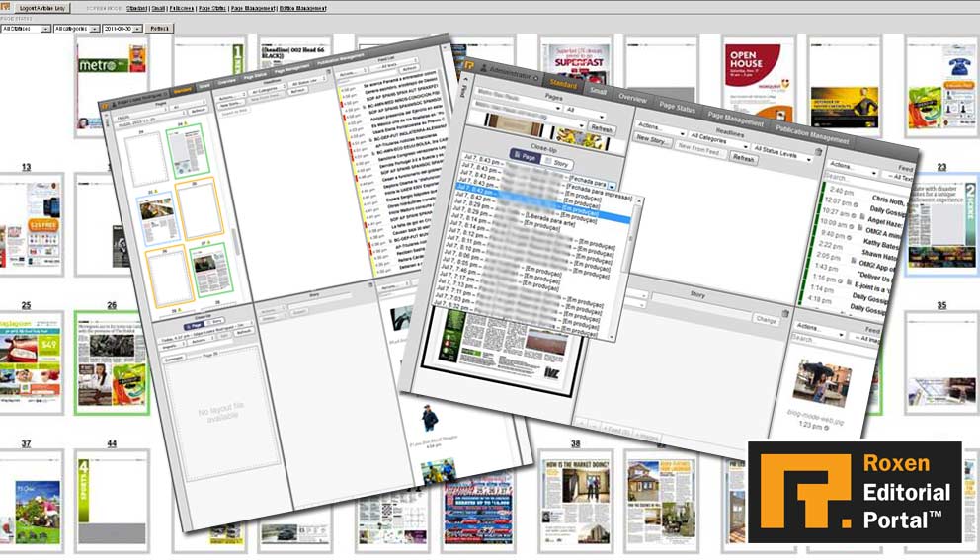Viewport: 980px width, 560px height.
Task: Click the Roxen logo in the background window
Action: [x=4, y=8]
